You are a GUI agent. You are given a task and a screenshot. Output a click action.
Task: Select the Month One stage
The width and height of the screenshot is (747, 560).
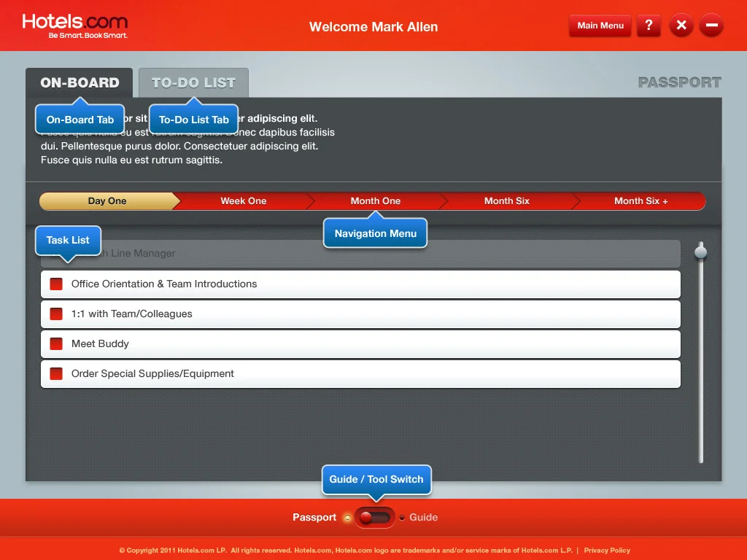[376, 201]
